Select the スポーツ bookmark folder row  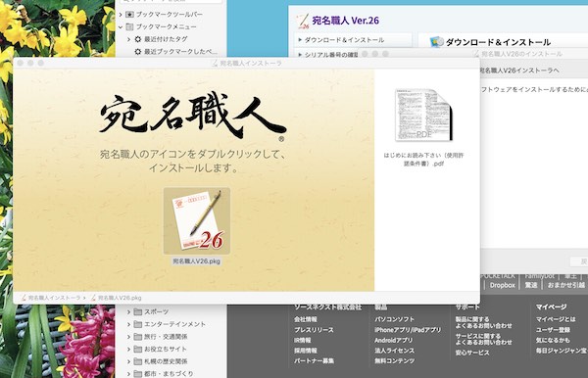pos(171,311)
